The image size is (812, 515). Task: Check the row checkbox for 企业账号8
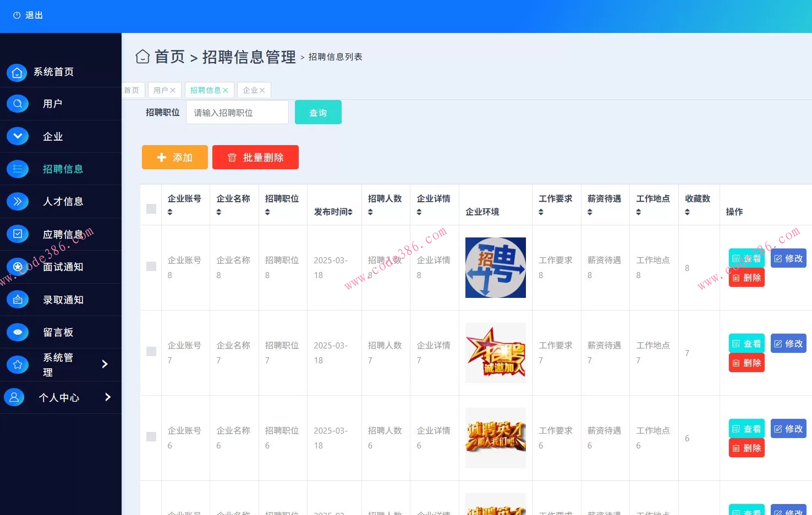(151, 267)
